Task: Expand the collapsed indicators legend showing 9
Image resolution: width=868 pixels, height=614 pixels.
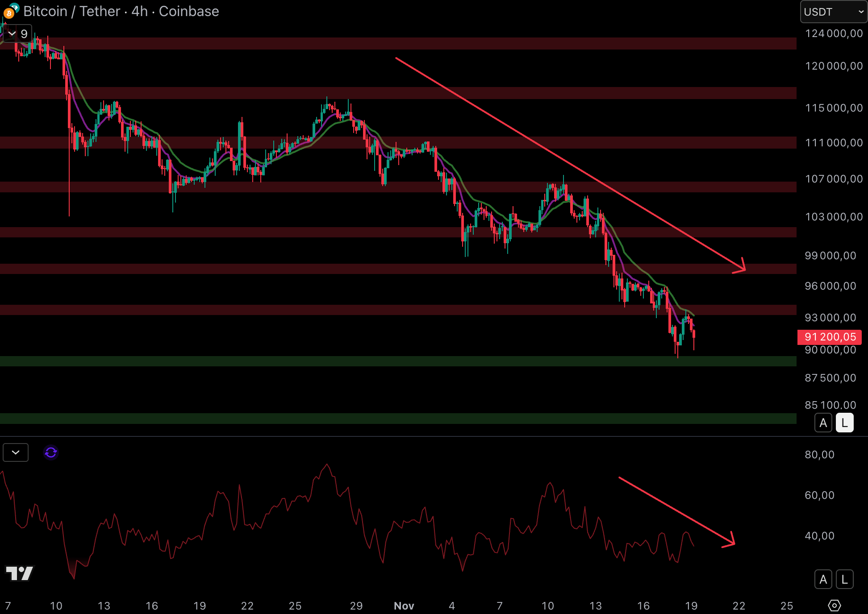Action: (x=17, y=33)
